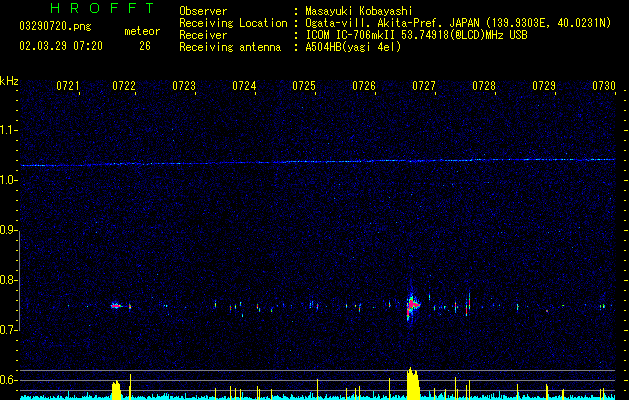Click the large meteor echo before 0727

point(412,303)
